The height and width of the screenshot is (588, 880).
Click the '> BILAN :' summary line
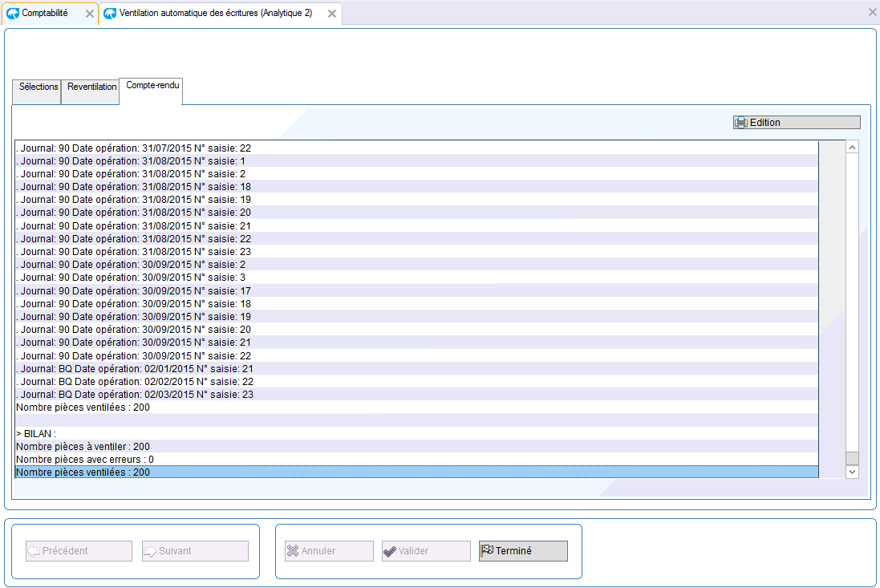point(37,433)
